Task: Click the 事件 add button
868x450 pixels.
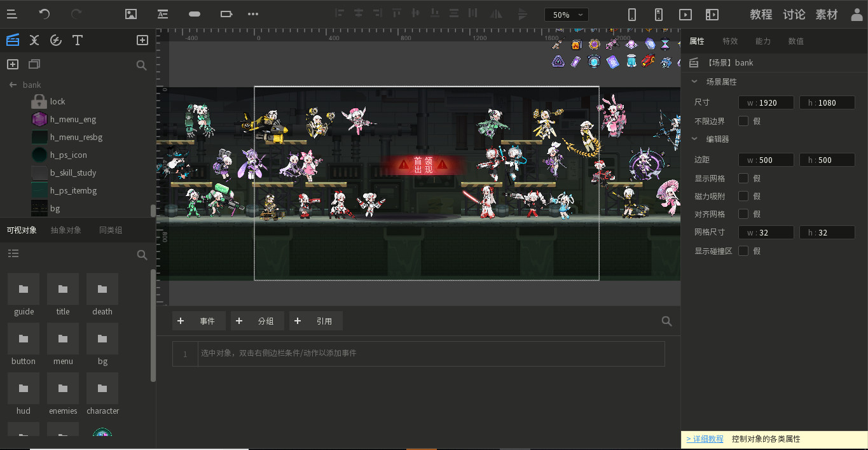Action: pos(199,321)
